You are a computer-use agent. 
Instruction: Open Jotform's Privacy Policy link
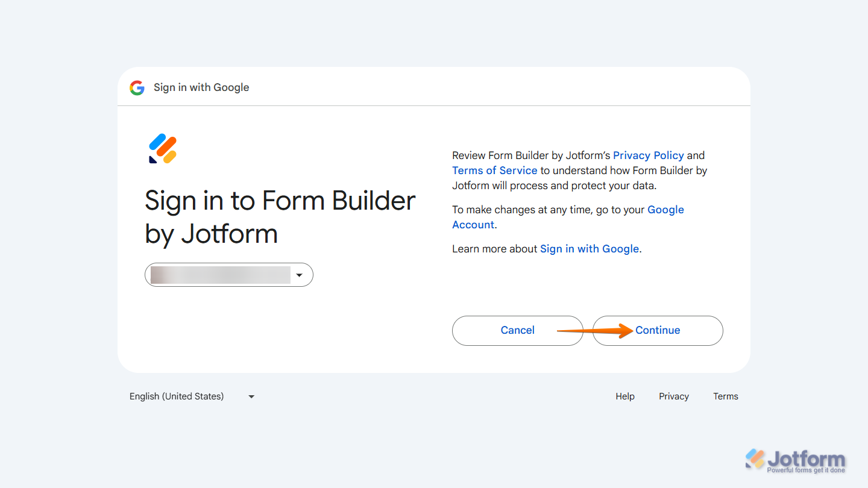tap(649, 155)
